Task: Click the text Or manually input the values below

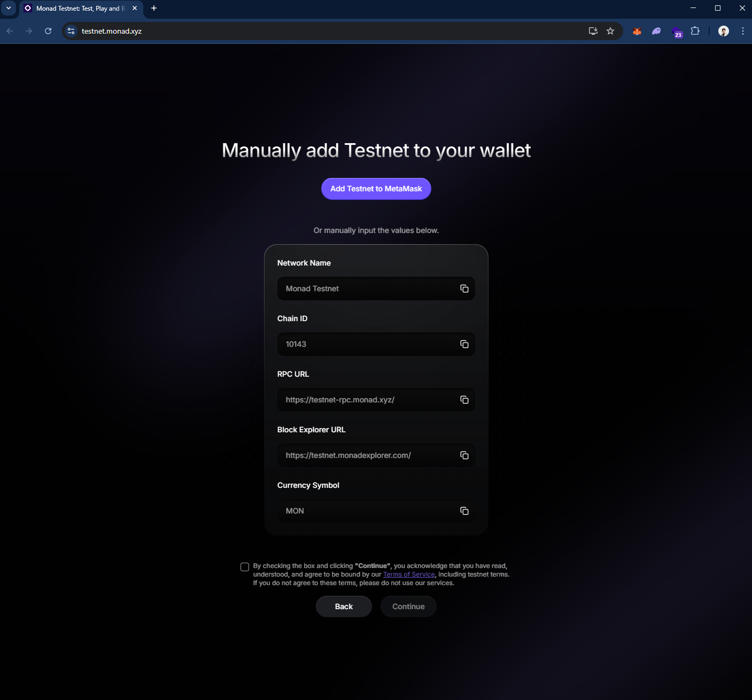Action: pos(376,230)
